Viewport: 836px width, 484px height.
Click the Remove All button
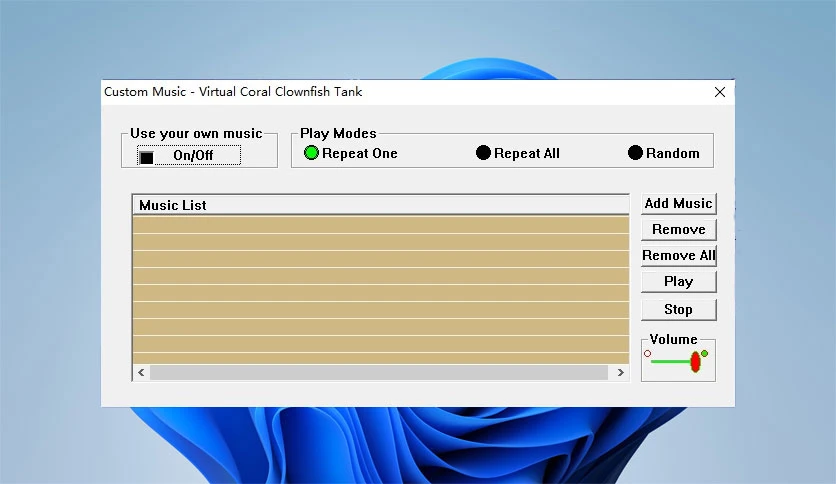point(678,256)
